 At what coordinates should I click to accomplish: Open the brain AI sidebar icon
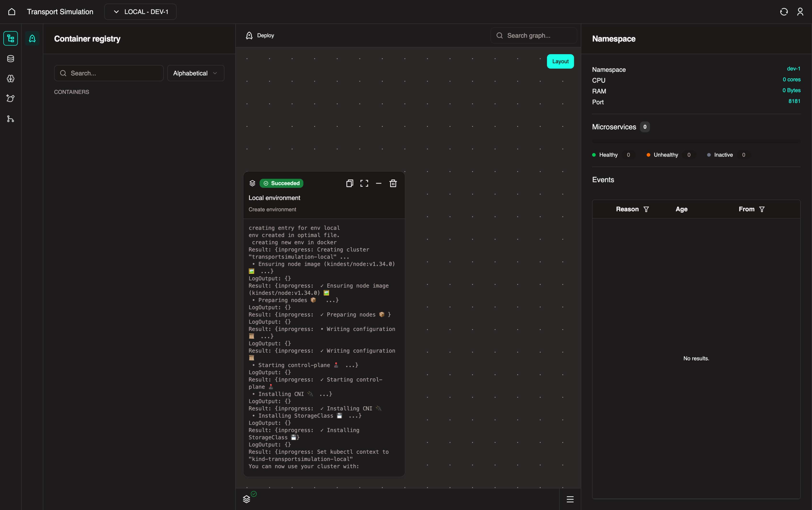pyautogui.click(x=11, y=79)
